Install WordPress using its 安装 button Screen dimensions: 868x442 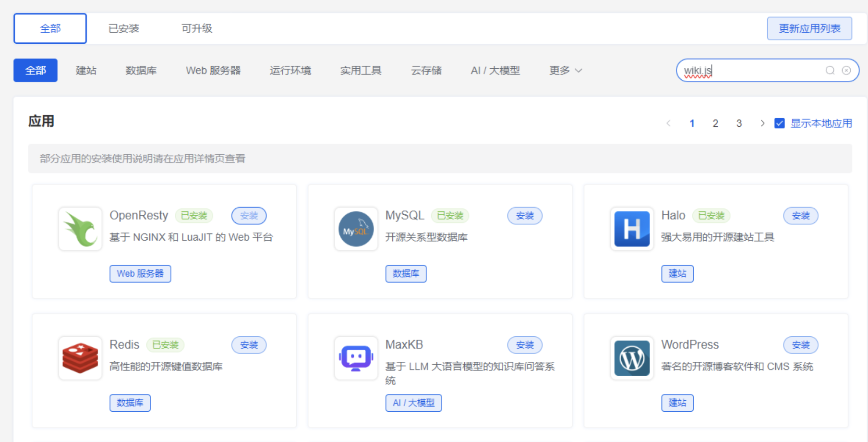[x=800, y=345]
